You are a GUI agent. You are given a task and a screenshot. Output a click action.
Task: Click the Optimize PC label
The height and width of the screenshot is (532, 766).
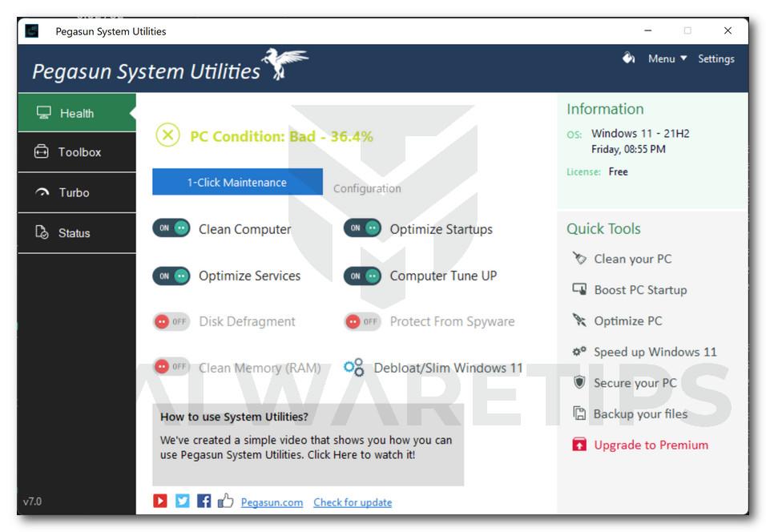(627, 321)
